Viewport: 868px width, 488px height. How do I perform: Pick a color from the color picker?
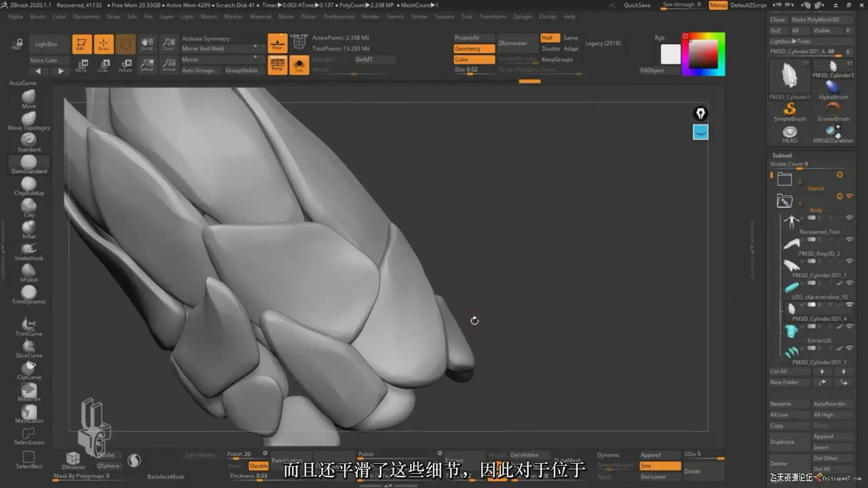[703, 54]
